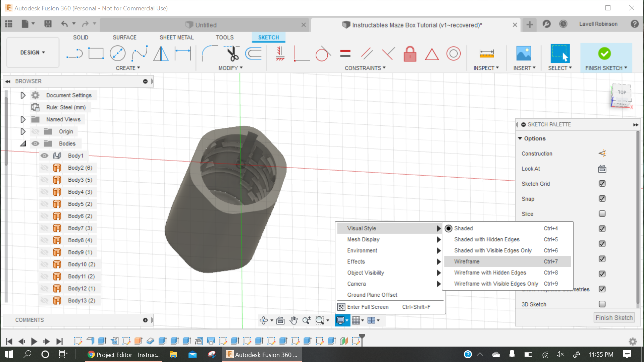
Task: Choose Wireframe visual style
Action: click(507, 261)
